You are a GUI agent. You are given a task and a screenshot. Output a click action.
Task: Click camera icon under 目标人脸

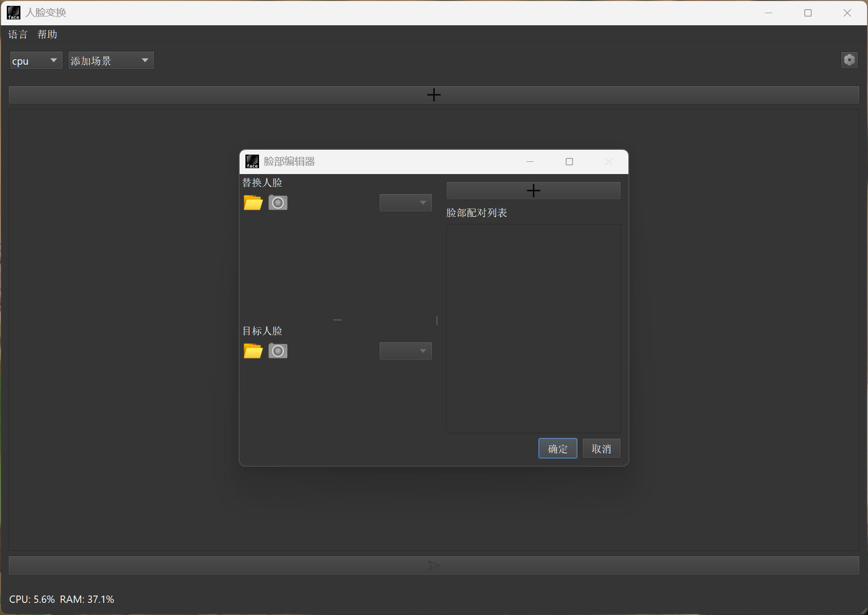pyautogui.click(x=278, y=351)
